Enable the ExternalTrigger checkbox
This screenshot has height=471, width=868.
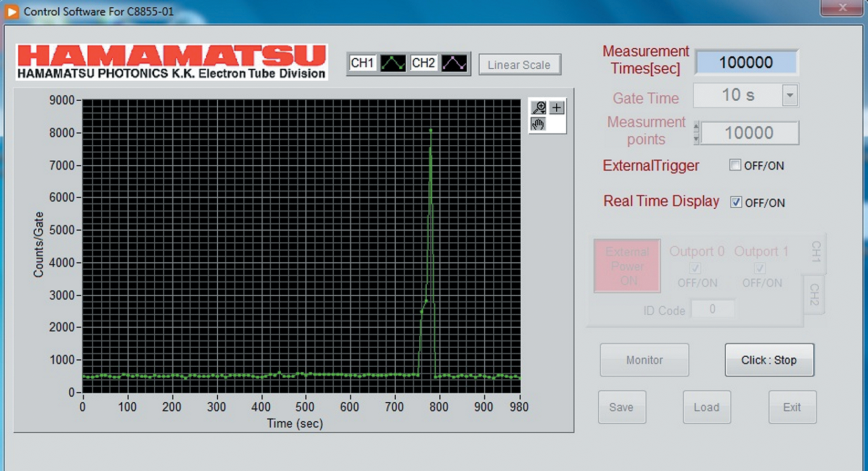tap(735, 165)
